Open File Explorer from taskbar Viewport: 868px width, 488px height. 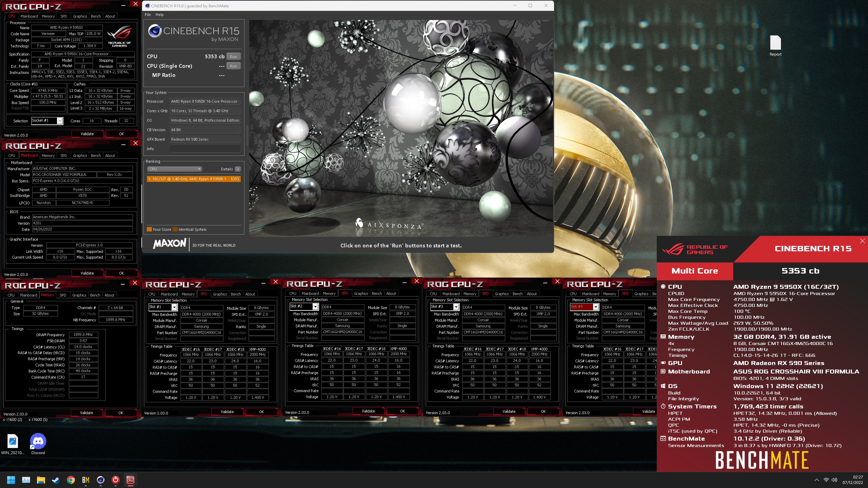point(41,480)
